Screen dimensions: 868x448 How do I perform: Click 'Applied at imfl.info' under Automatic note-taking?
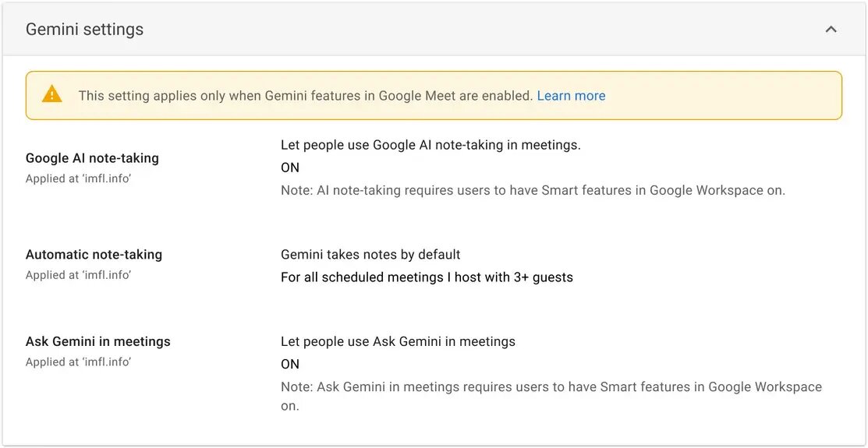78,275
